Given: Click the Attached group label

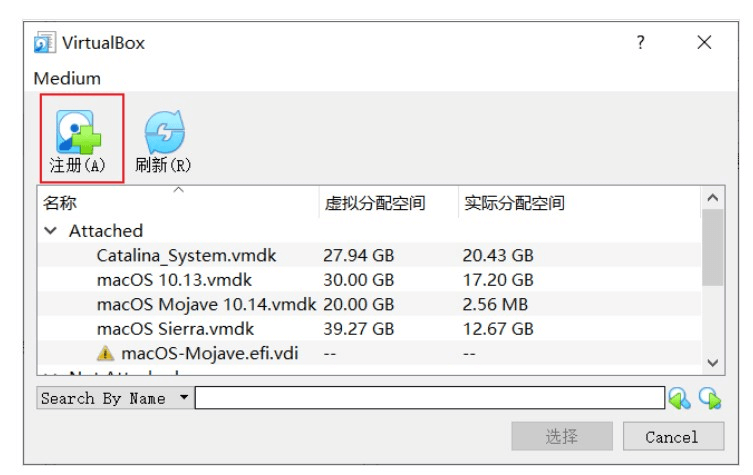Looking at the screenshot, I should pos(106,231).
